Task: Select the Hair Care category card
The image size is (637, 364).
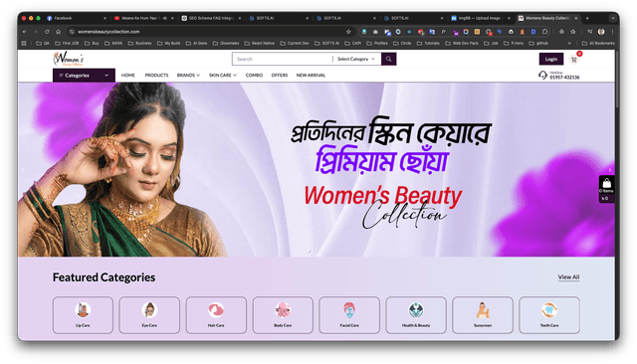Action: [x=216, y=315]
